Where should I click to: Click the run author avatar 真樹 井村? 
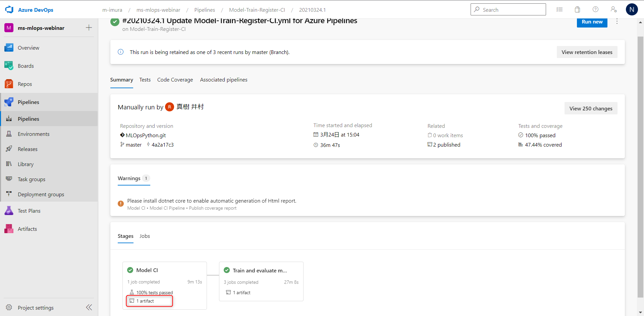click(x=169, y=107)
